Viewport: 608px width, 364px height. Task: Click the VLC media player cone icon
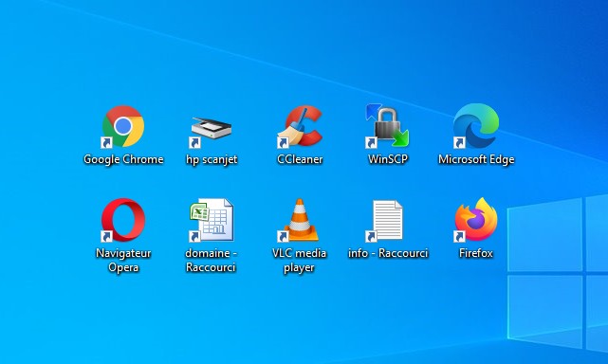tap(299, 220)
